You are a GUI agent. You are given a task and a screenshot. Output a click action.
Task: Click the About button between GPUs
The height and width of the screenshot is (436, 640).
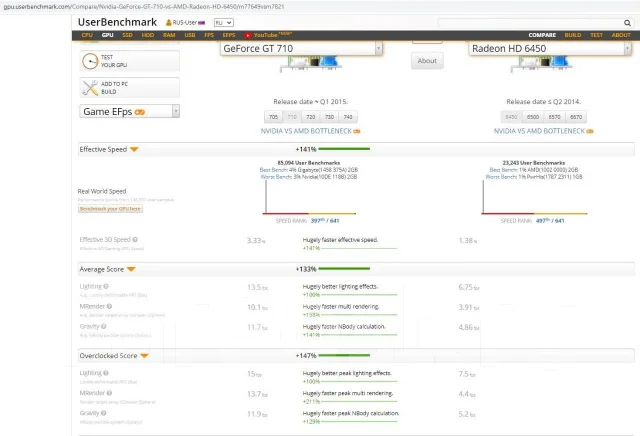click(427, 61)
